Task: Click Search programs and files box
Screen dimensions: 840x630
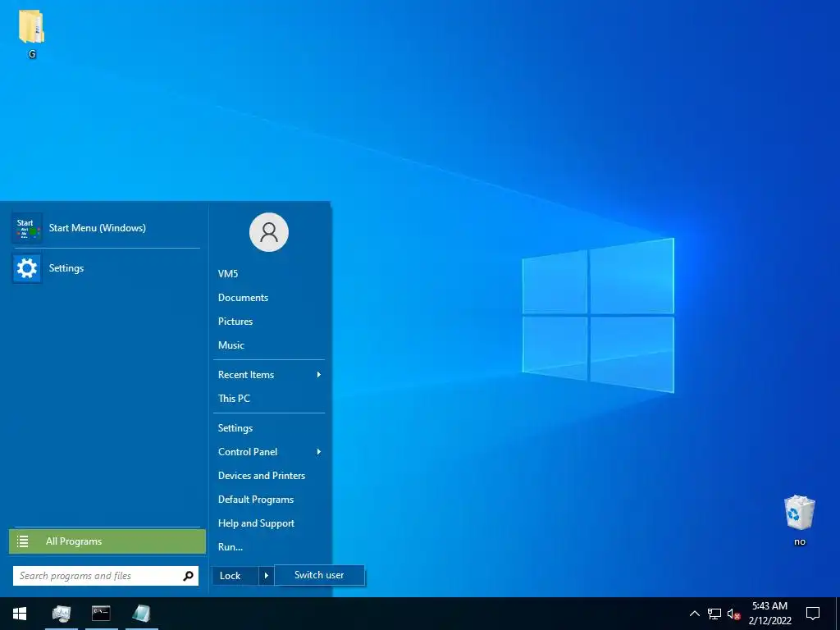Action: [106, 576]
